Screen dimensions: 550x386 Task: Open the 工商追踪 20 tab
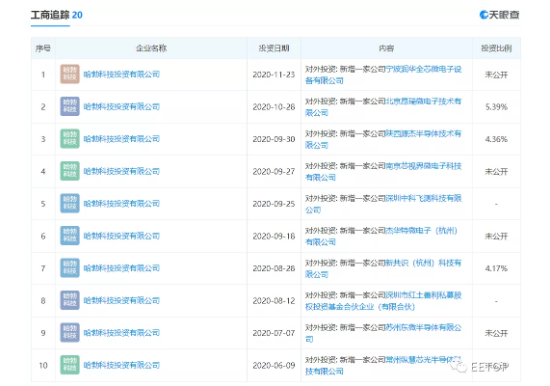point(56,15)
